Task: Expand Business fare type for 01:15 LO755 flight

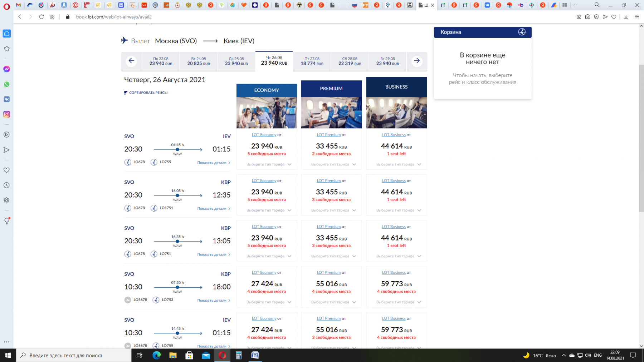Action: coord(399,164)
